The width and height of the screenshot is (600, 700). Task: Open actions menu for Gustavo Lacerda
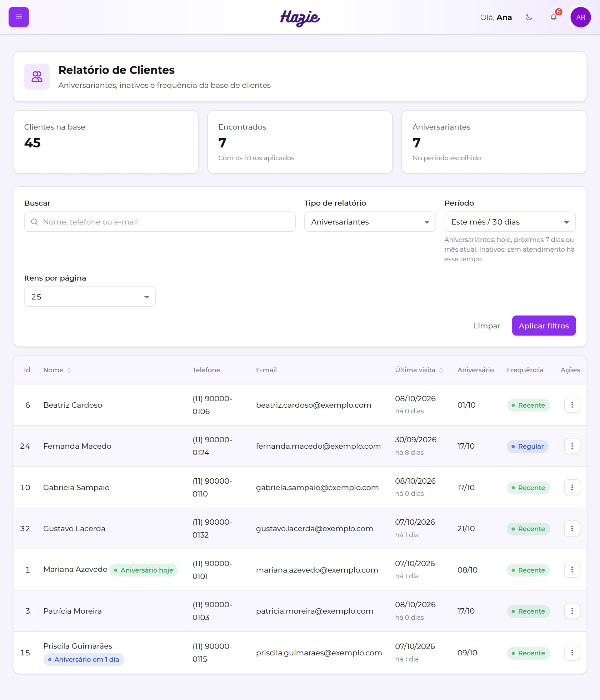click(572, 528)
